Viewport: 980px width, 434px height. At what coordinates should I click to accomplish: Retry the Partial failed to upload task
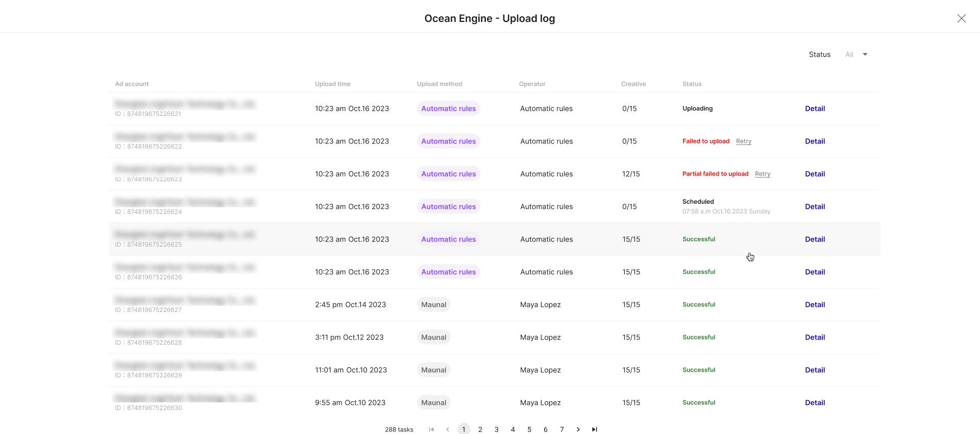click(762, 174)
